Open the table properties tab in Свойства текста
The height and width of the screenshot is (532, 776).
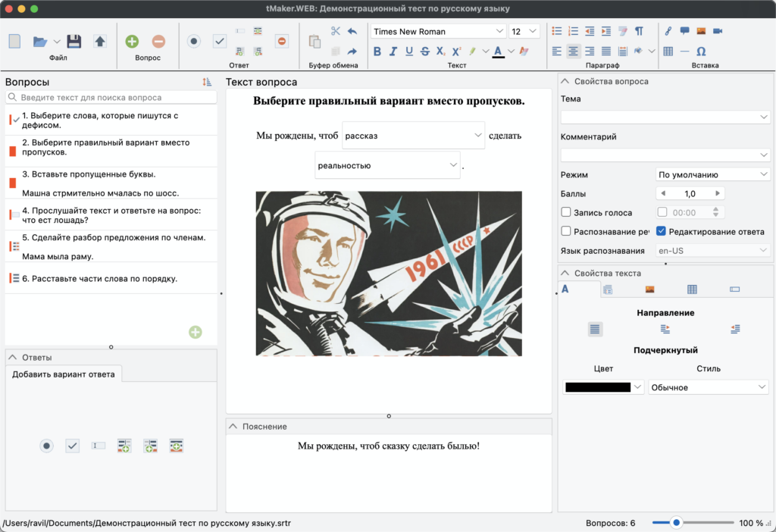tap(693, 289)
